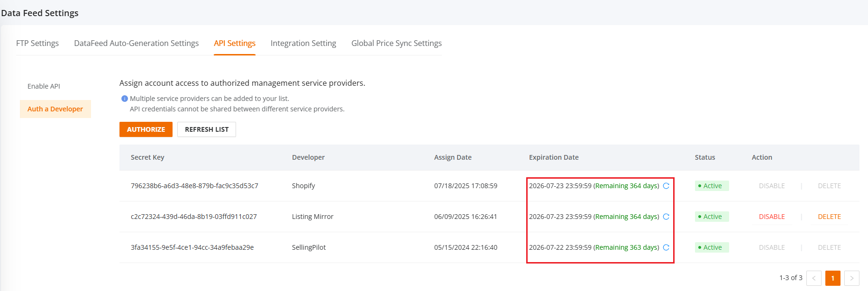Refresh the expiration date for the Listing Mirror key
The width and height of the screenshot is (868, 291).
[x=666, y=217]
